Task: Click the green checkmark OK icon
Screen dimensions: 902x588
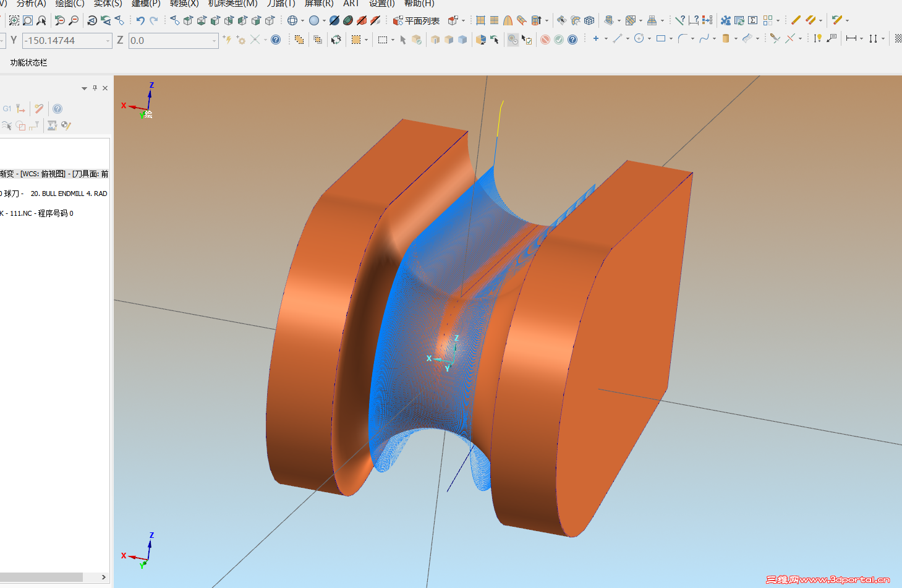Action: 559,40
